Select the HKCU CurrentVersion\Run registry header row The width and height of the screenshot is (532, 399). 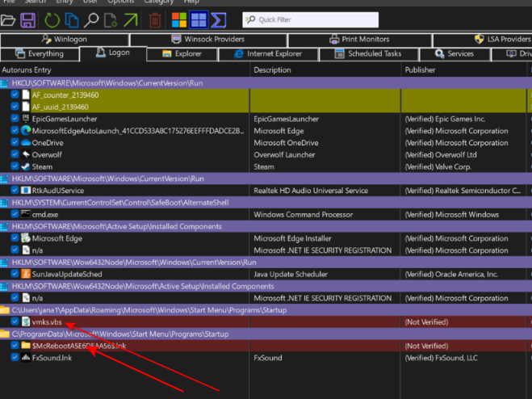point(266,83)
